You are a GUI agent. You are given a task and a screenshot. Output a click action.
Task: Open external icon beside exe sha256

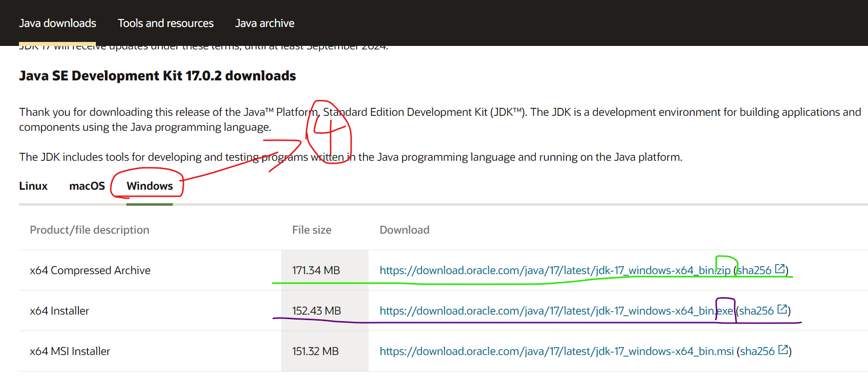click(x=782, y=309)
